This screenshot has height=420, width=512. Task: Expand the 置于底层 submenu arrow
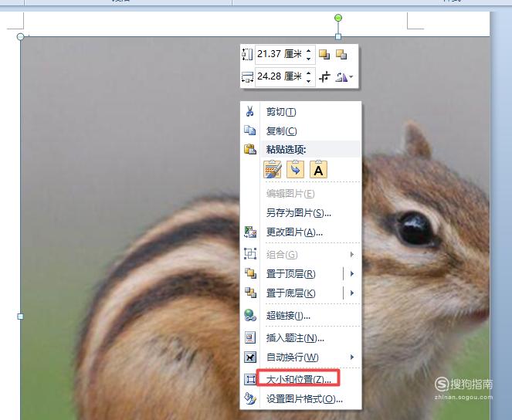[x=352, y=293]
